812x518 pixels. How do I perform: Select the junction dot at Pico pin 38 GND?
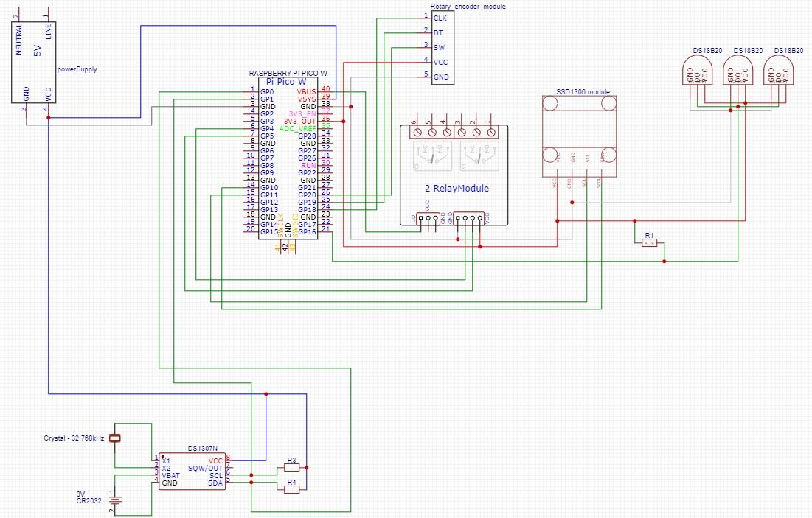coord(350,107)
